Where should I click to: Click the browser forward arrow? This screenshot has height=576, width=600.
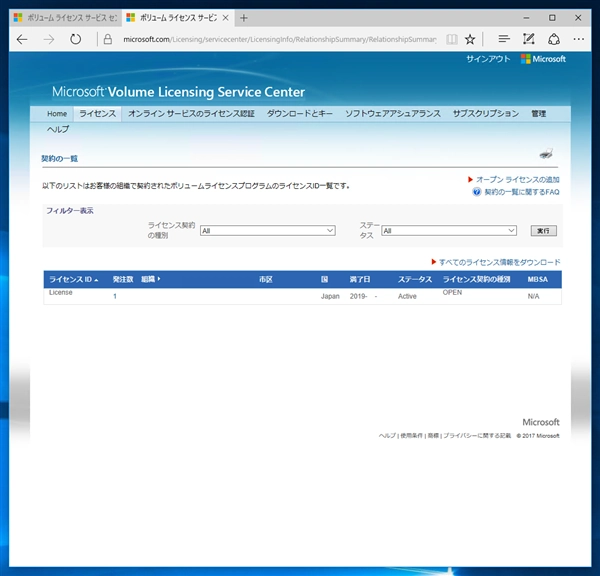click(x=49, y=39)
